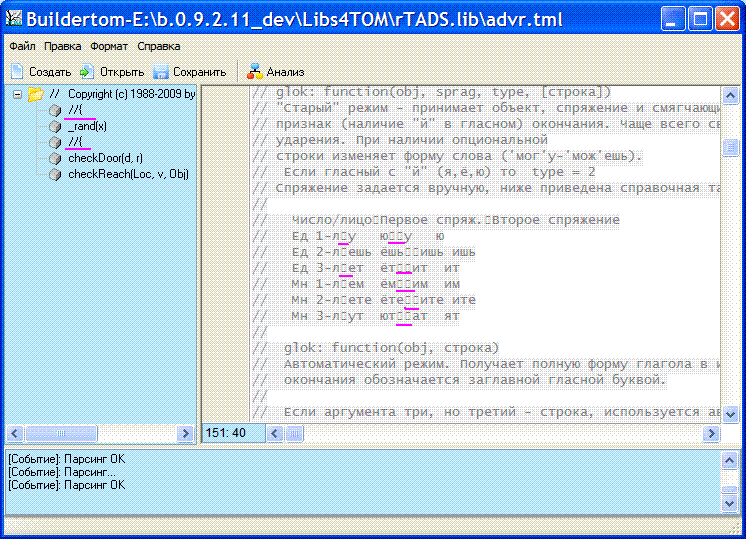Click the Мн 3-л conjugation row

356,316
